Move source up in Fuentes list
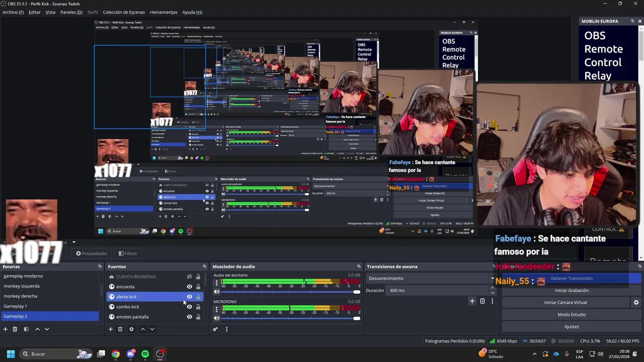 (142, 329)
